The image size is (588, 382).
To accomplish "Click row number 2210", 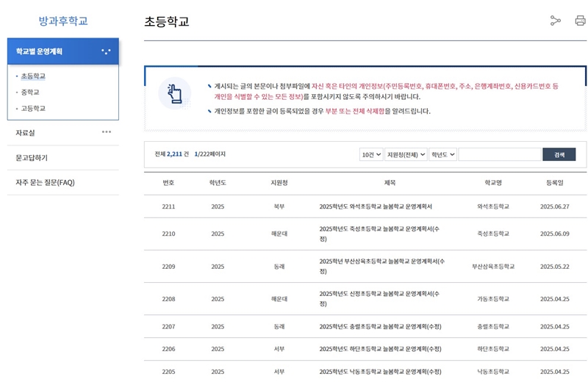I will [x=168, y=234].
